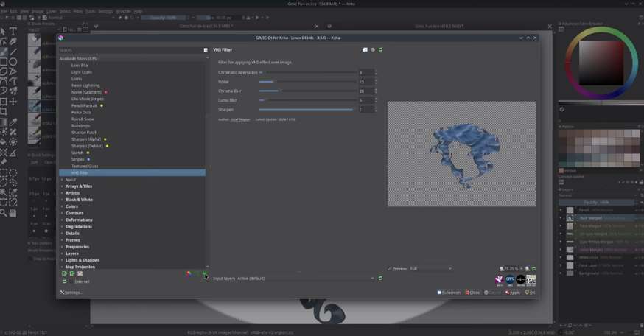
Task: Select the Freehand Brush tool in Krita toolbox
Action: pyautogui.click(x=4, y=52)
